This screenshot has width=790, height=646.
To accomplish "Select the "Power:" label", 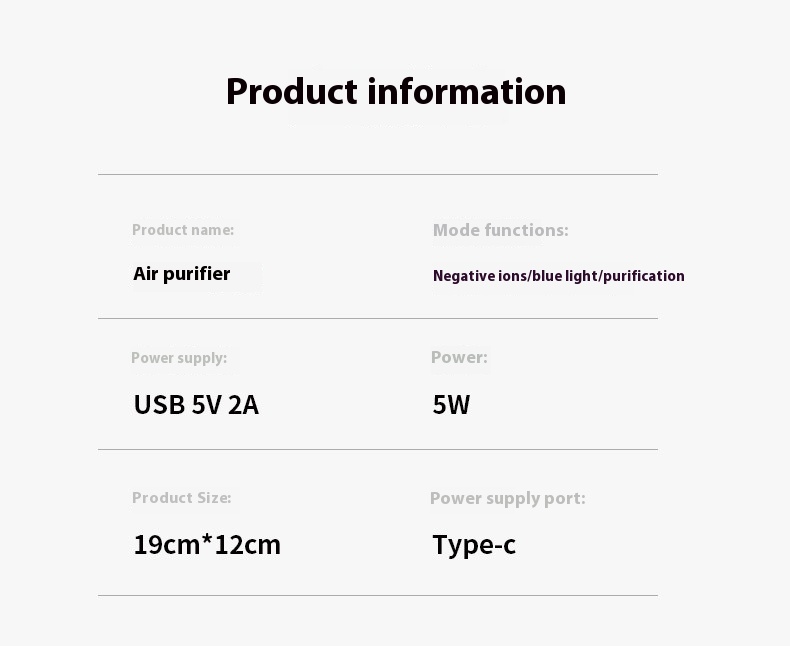I will 459,357.
